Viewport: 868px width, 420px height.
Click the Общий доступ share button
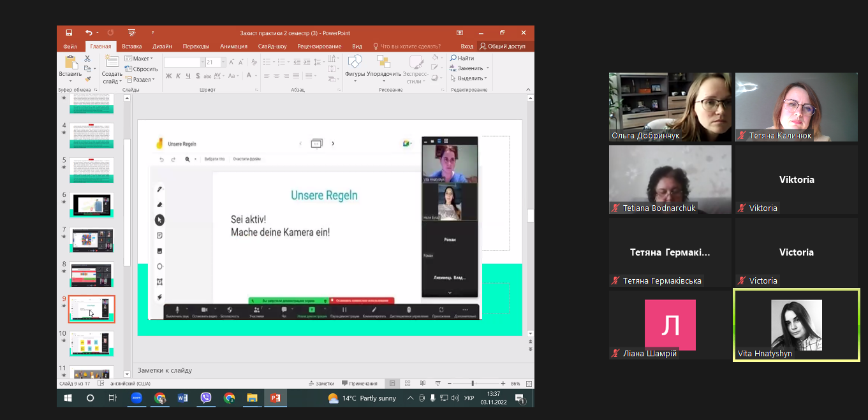503,47
